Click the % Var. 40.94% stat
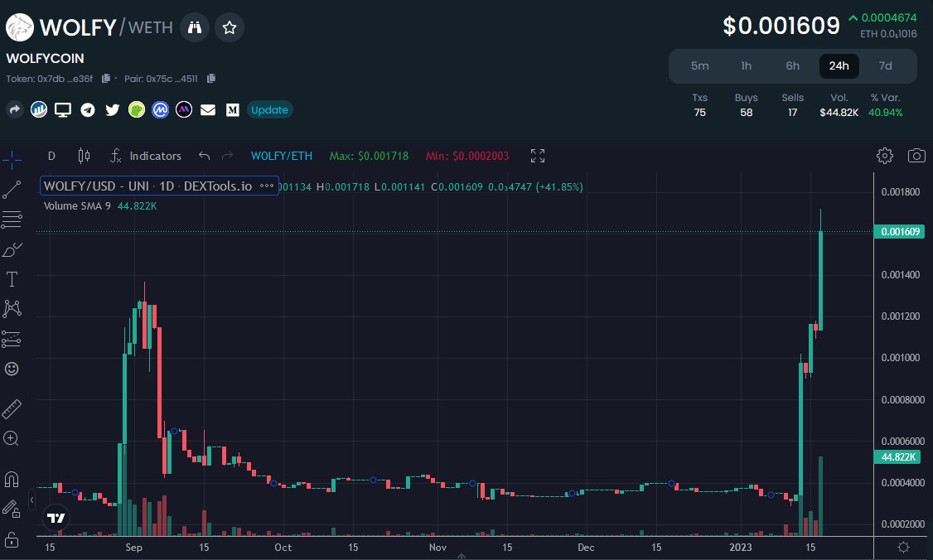 point(886,105)
